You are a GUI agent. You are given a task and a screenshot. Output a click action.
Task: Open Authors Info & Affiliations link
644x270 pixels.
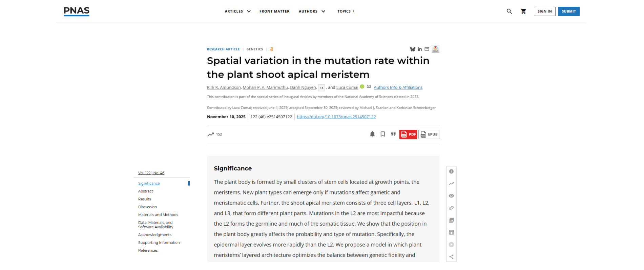(x=398, y=87)
